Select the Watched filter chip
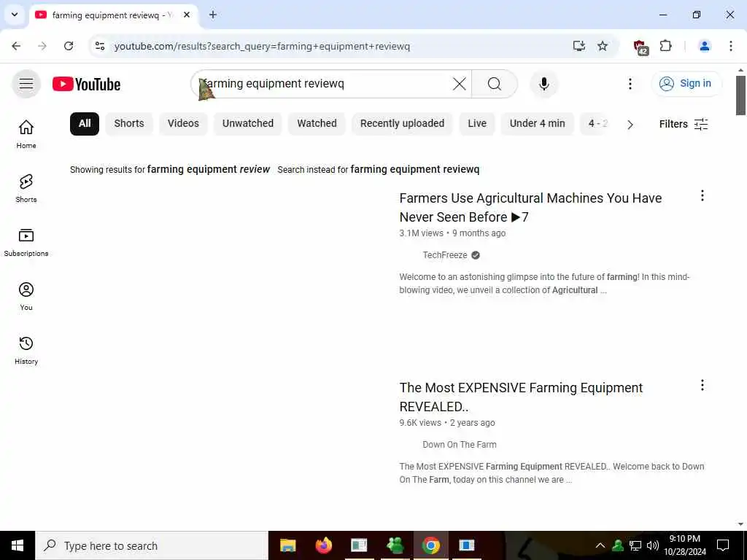Screen dimensions: 747x560 click(x=317, y=124)
